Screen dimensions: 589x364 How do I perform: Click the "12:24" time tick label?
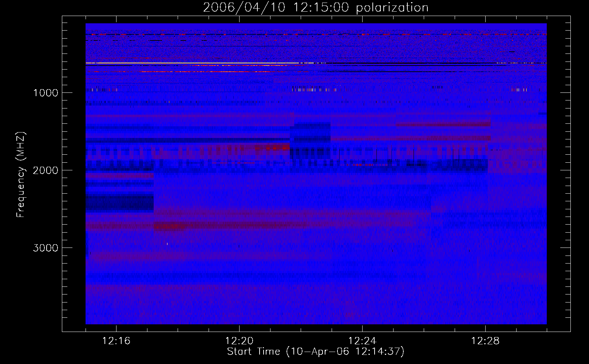pos(362,341)
